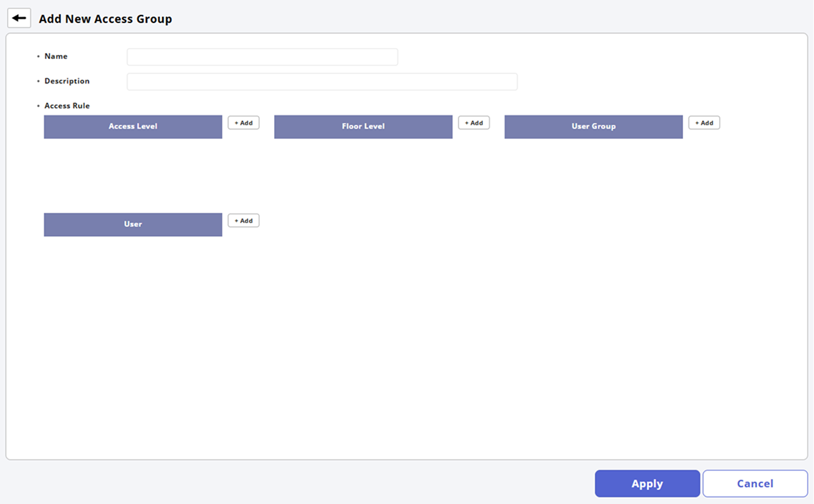Click the Name field label
Image resolution: width=814 pixels, height=504 pixels.
tap(56, 56)
